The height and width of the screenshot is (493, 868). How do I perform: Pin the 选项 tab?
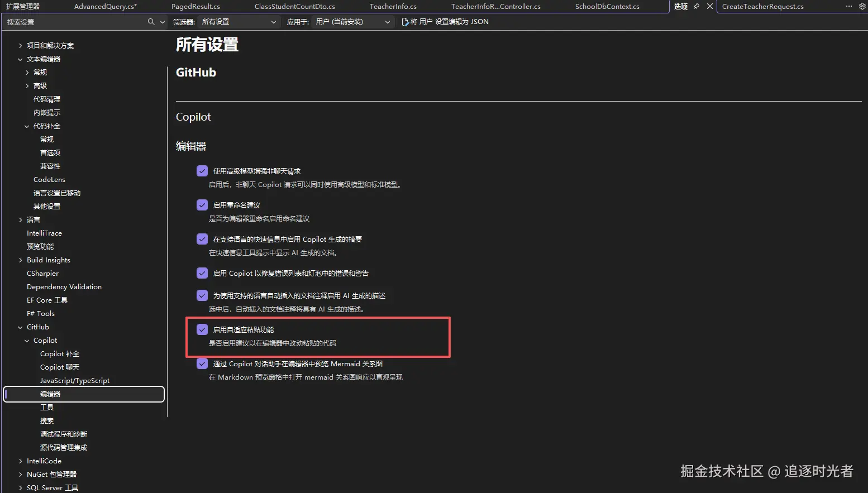coord(697,7)
